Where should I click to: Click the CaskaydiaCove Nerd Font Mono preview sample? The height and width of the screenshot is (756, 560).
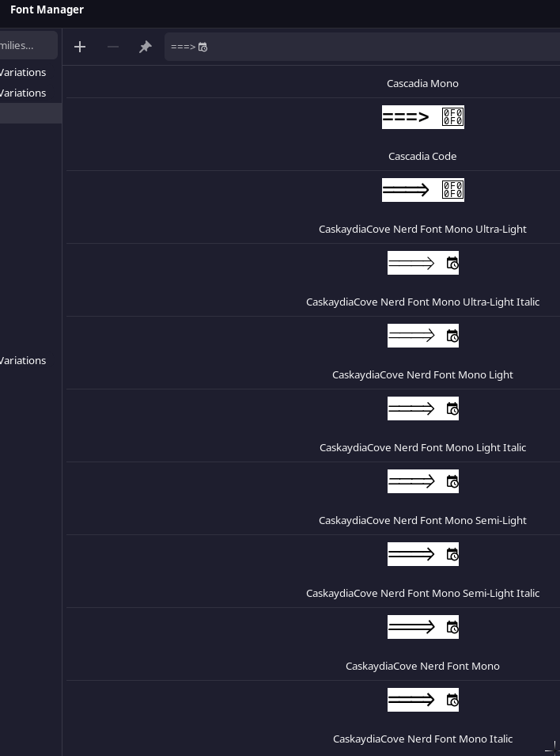click(x=422, y=627)
